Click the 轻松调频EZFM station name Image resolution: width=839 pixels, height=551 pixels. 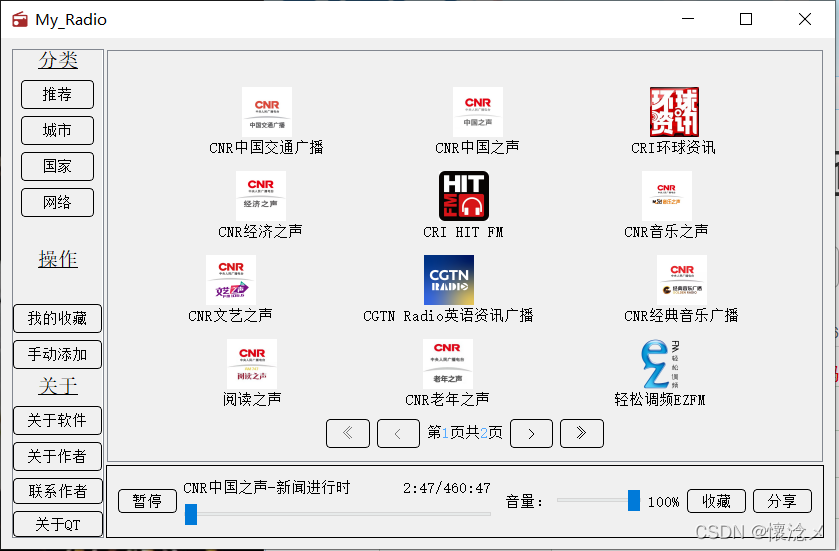click(660, 400)
